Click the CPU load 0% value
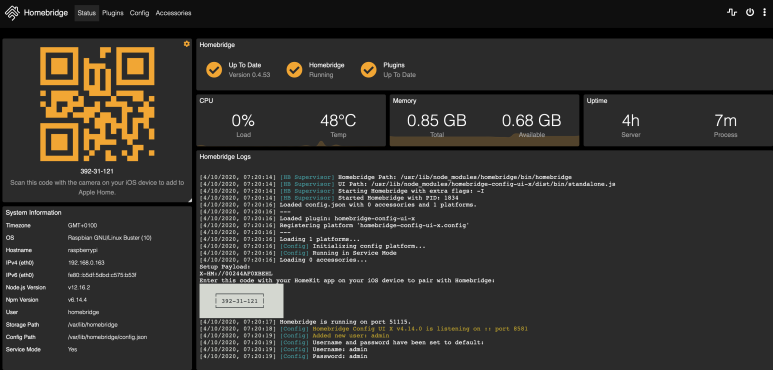The width and height of the screenshot is (773, 370). [x=243, y=120]
